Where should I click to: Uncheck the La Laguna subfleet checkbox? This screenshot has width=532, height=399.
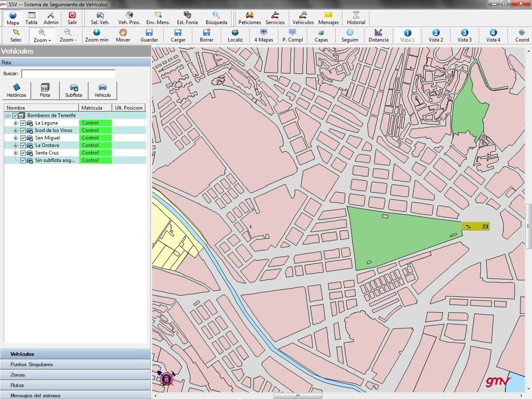coord(23,123)
